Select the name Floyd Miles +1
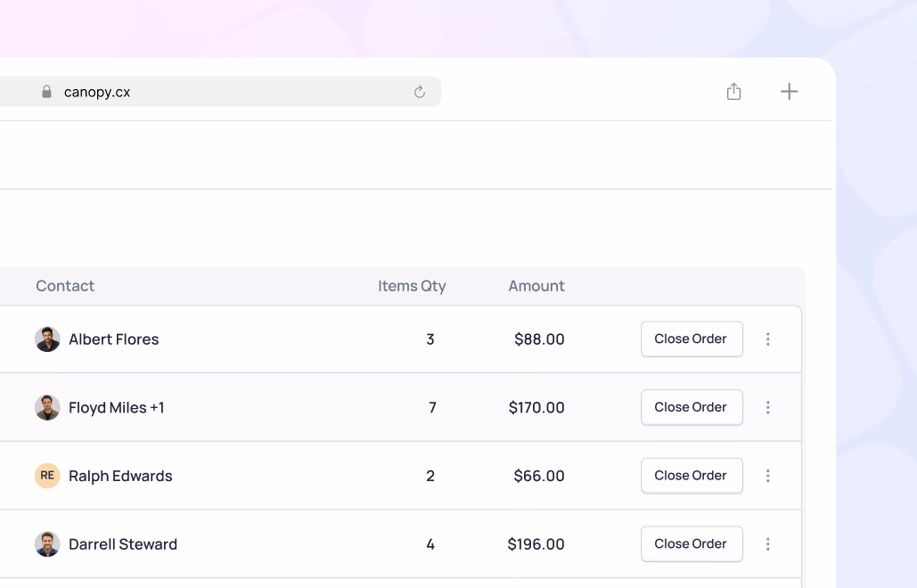Screen dimensions: 917x588 117,408
